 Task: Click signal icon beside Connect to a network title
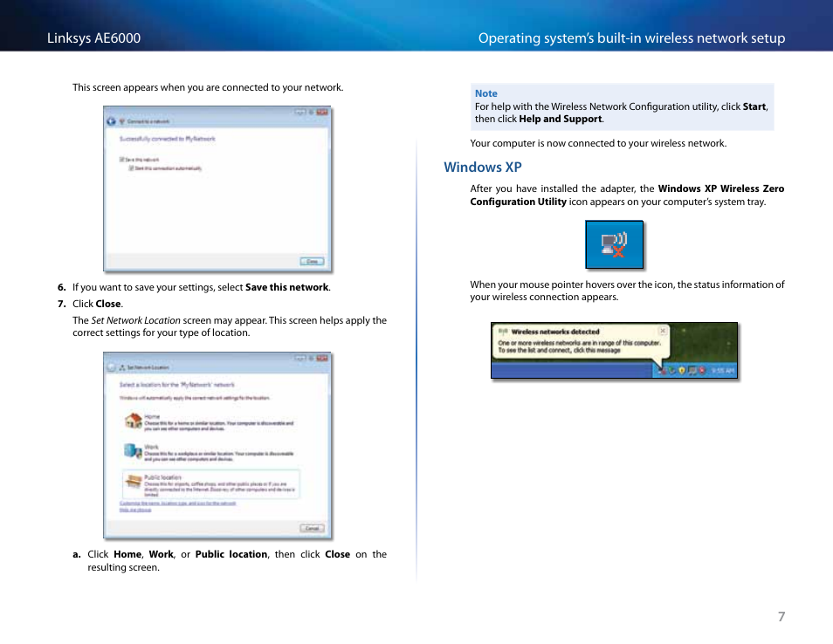pos(122,121)
